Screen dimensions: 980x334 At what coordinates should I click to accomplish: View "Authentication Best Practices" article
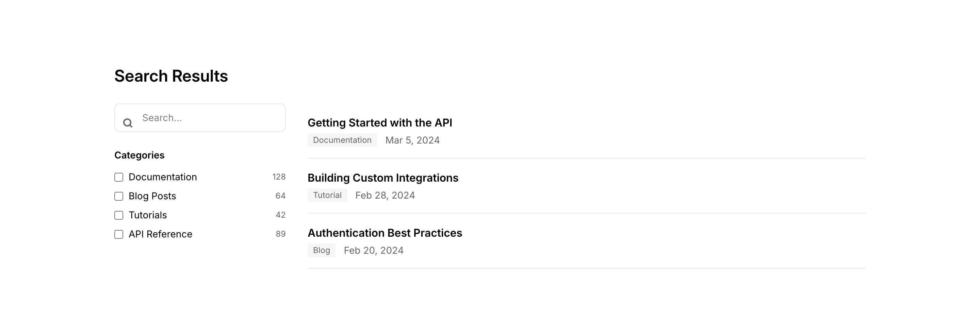(385, 233)
